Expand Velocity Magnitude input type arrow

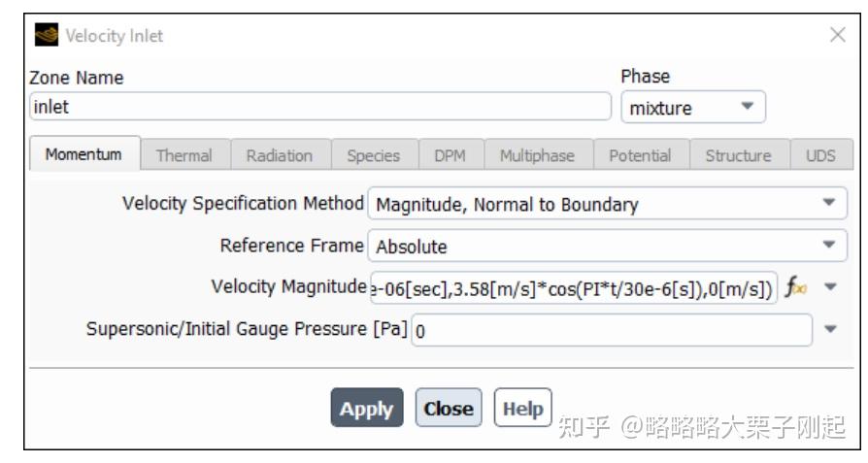[830, 286]
